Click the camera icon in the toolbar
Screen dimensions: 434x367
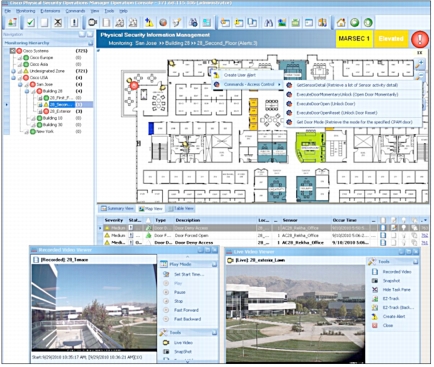[92, 22]
